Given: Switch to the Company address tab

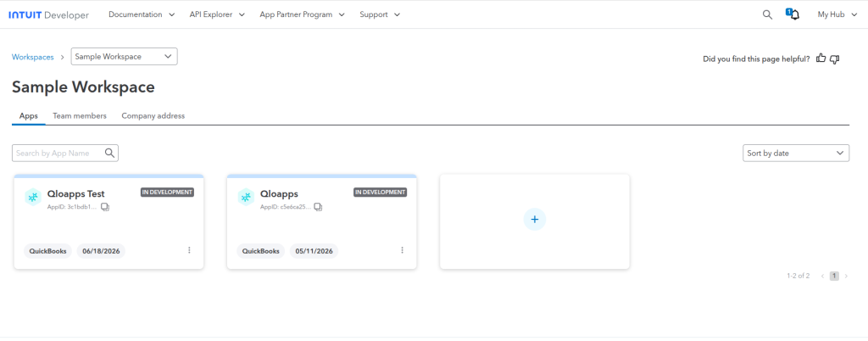Looking at the screenshot, I should [153, 115].
